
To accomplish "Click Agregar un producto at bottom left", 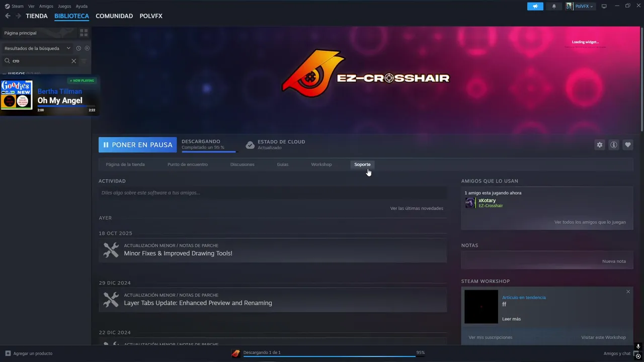I will (x=29, y=353).
